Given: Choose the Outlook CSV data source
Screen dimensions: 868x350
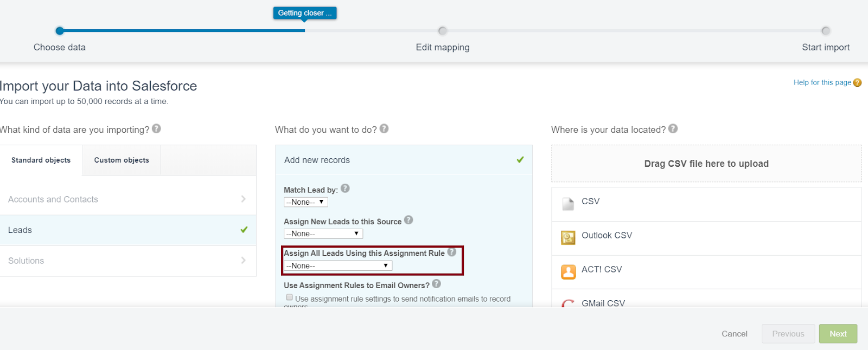Looking at the screenshot, I should coord(706,238).
